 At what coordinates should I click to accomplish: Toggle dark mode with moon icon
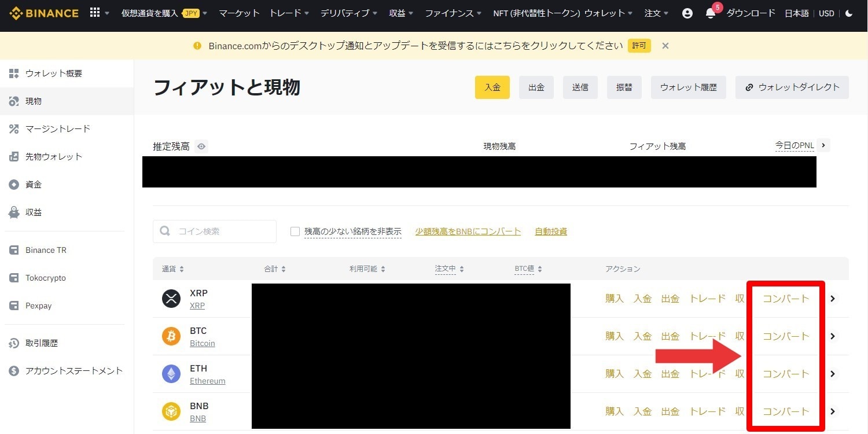pos(849,13)
